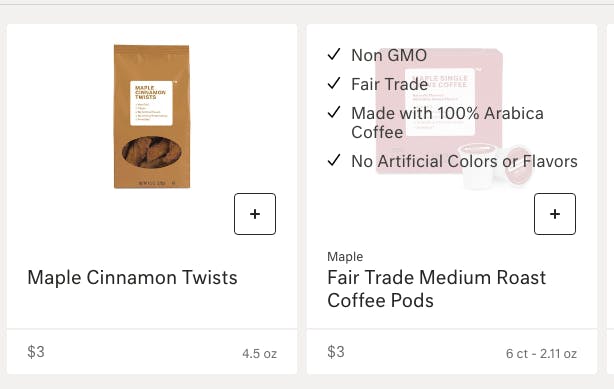Click the Fair Trade checkmark icon

334,83
